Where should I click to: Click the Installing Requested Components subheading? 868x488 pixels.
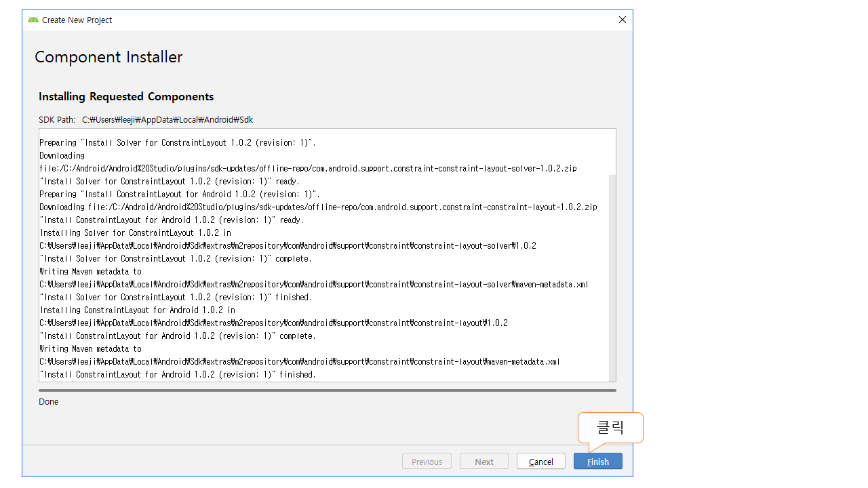click(126, 97)
